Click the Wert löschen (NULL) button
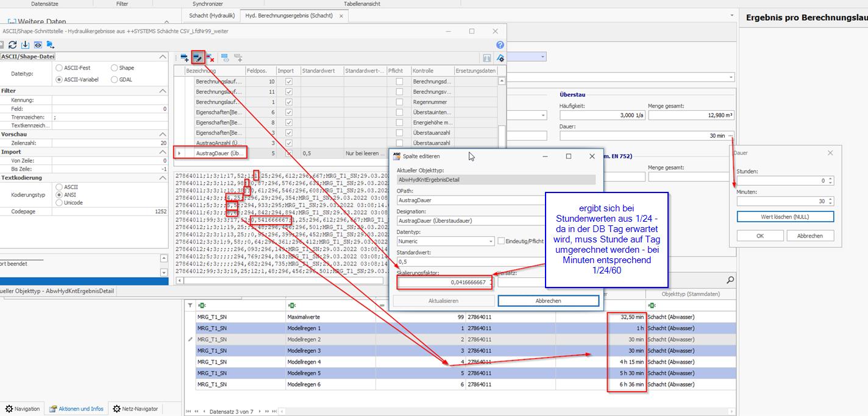The height and width of the screenshot is (416, 868). coord(785,217)
